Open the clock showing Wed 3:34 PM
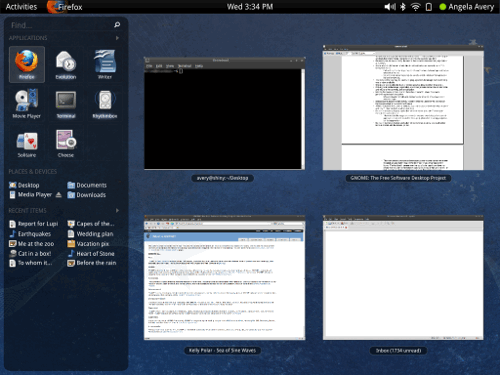Screen dimensions: 500x375 (250, 7)
